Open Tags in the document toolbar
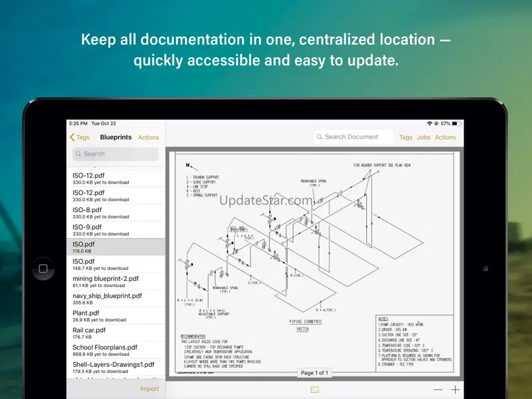The height and width of the screenshot is (399, 532). click(x=406, y=137)
